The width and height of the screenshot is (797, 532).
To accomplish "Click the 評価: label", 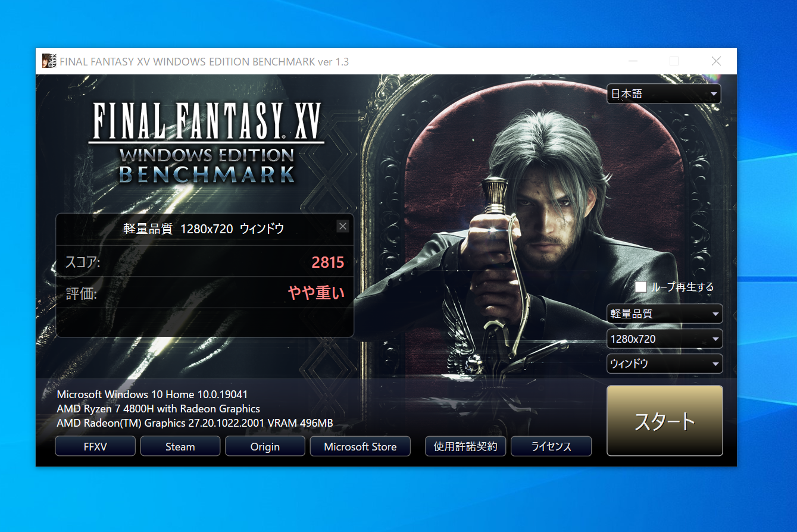I will (x=82, y=293).
